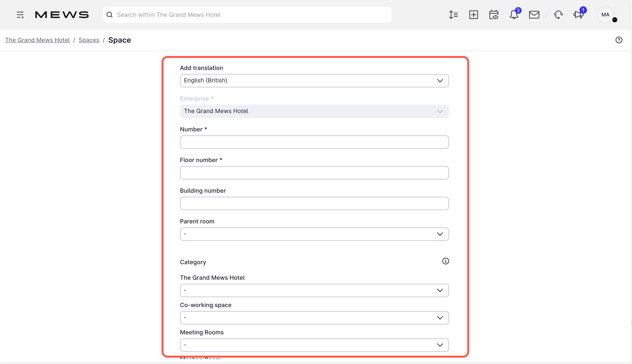Open the Spaces breadcrumb link
The image size is (632, 364).
pyautogui.click(x=89, y=40)
